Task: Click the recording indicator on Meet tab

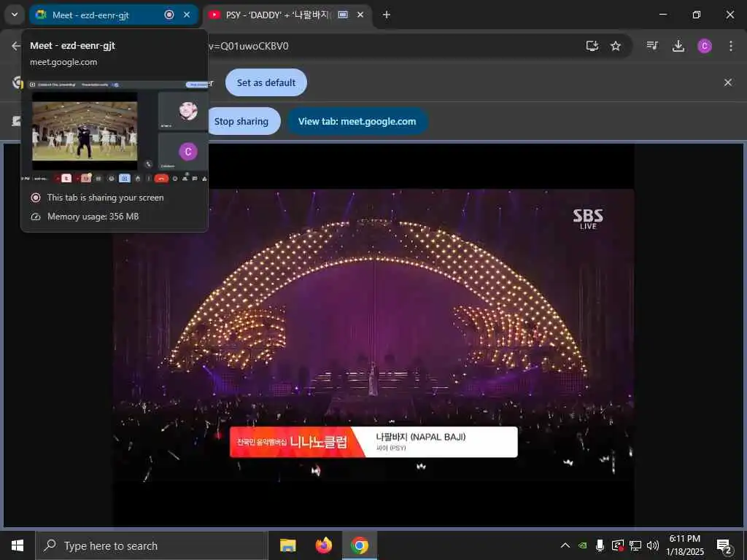Action: [x=169, y=15]
